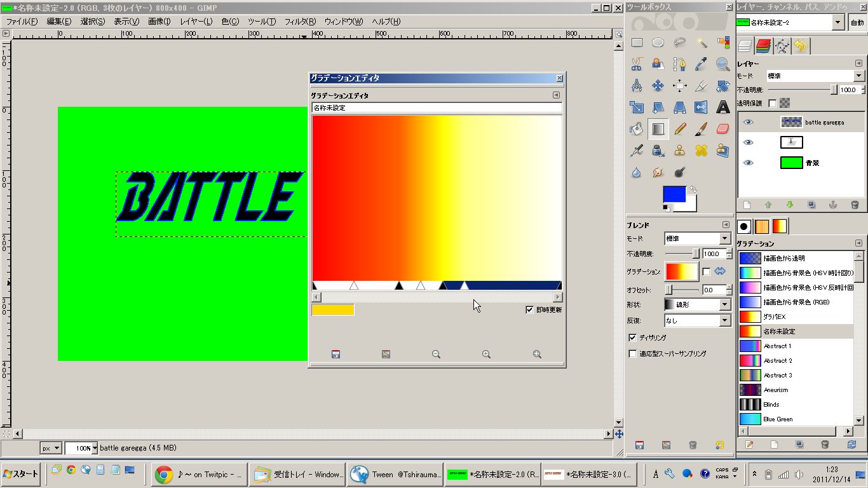The image size is (868, 488).
Task: Open the layer モード dropdown
Action: click(815, 76)
